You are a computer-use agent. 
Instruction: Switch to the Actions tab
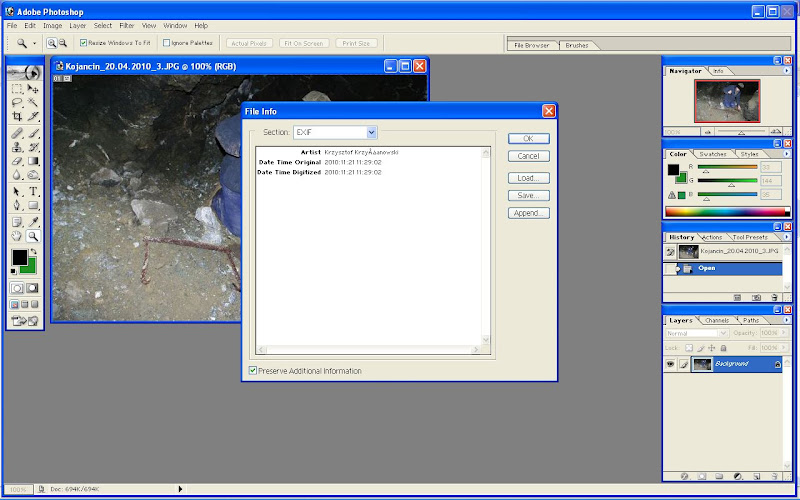(x=712, y=237)
